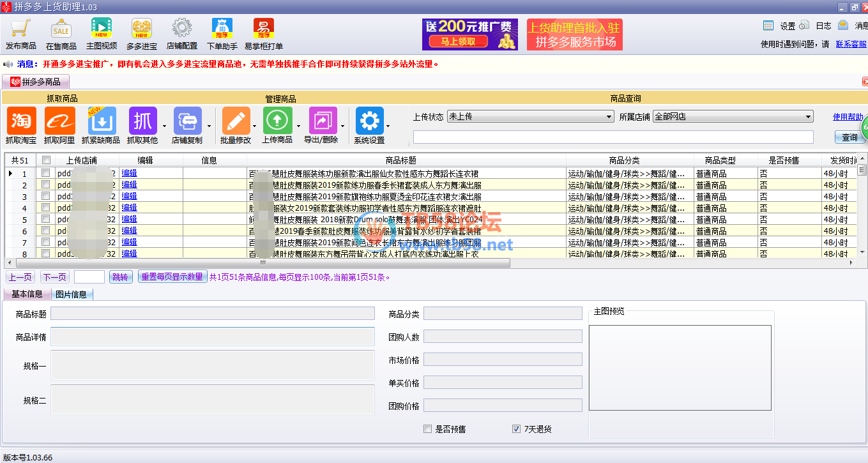Click 抓紧缺商品 download icon
Viewport: 868px width, 463px height.
pos(101,120)
